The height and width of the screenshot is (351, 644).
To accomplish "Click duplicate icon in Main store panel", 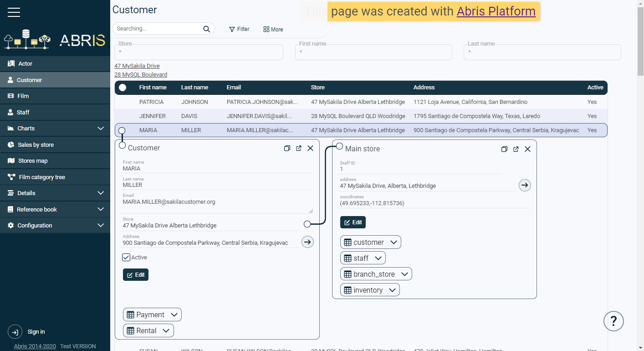I will [504, 149].
